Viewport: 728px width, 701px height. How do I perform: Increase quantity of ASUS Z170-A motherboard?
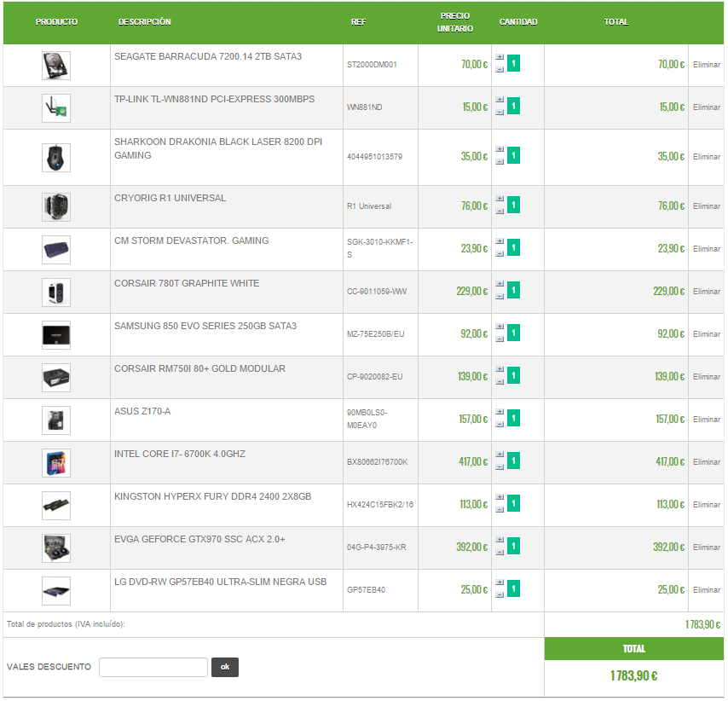(x=500, y=412)
